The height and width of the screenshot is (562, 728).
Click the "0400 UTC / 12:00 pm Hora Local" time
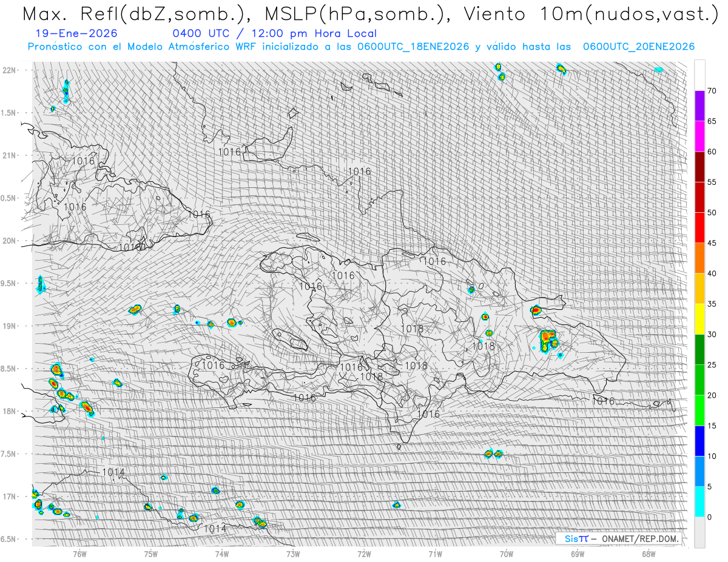click(x=274, y=33)
